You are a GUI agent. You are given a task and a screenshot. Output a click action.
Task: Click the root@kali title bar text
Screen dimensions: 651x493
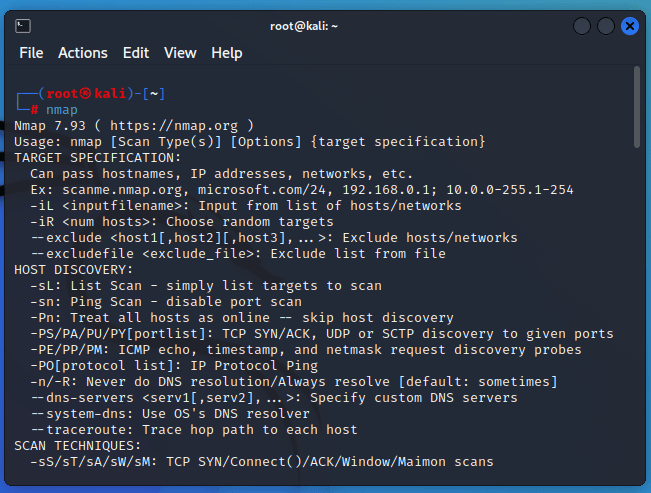(x=304, y=26)
